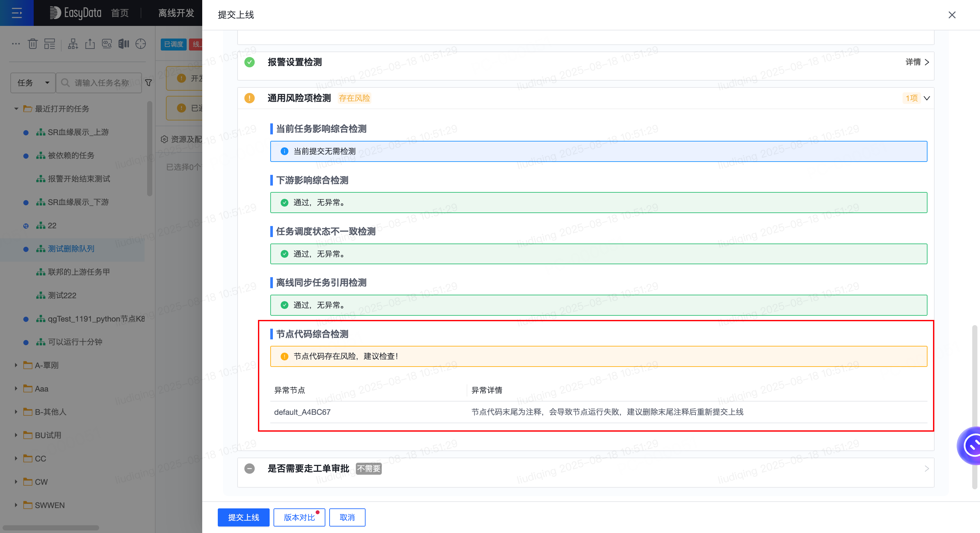
Task: Expand the 是否需要走工单审批 row arrow
Action: tap(927, 468)
